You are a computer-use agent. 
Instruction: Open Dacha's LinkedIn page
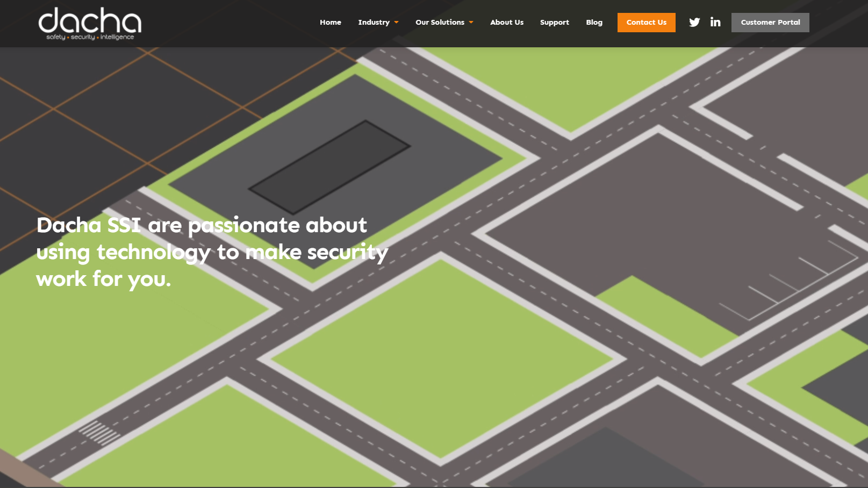[x=715, y=22]
